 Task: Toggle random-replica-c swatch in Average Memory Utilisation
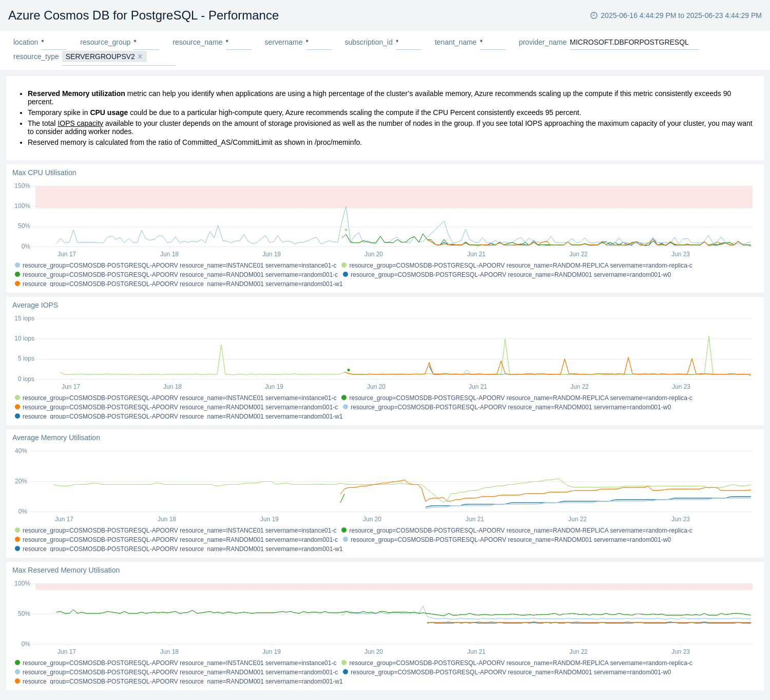click(344, 531)
